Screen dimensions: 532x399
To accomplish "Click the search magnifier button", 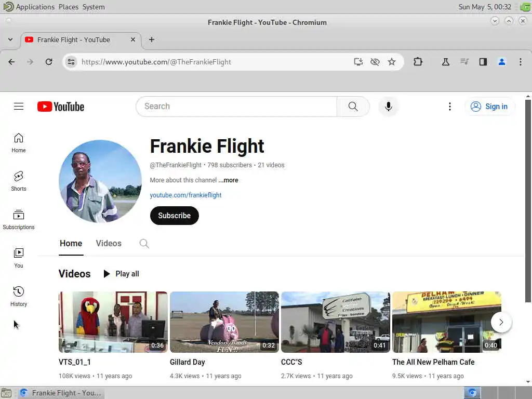I will [353, 107].
